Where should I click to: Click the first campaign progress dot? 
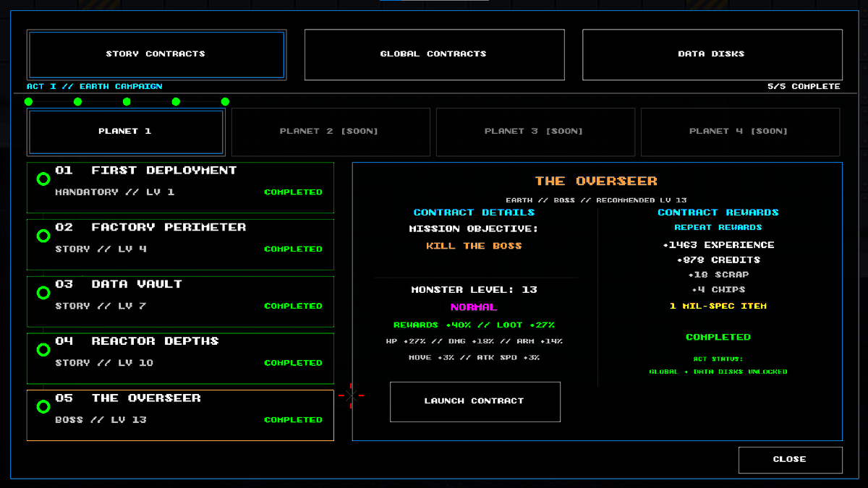pyautogui.click(x=29, y=102)
